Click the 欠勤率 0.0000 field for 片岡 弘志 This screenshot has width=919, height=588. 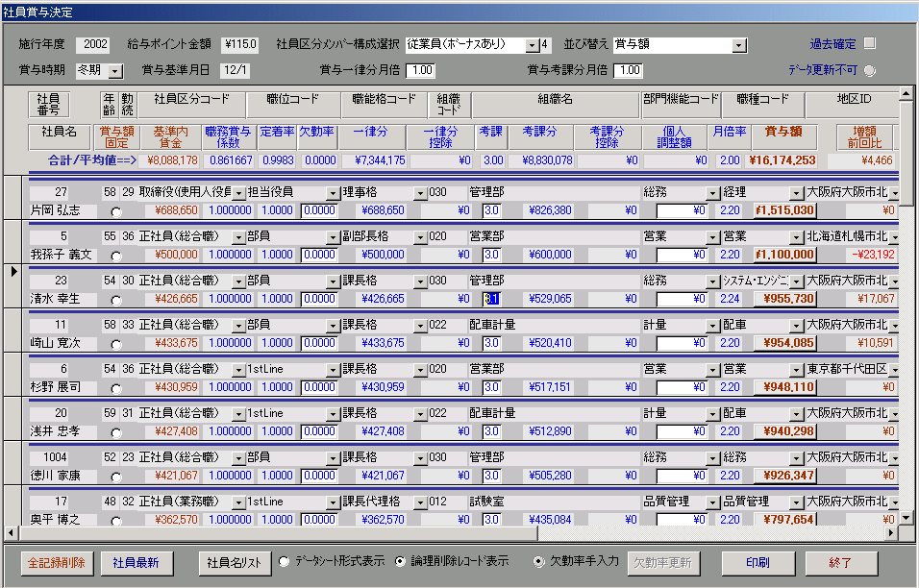click(x=319, y=210)
